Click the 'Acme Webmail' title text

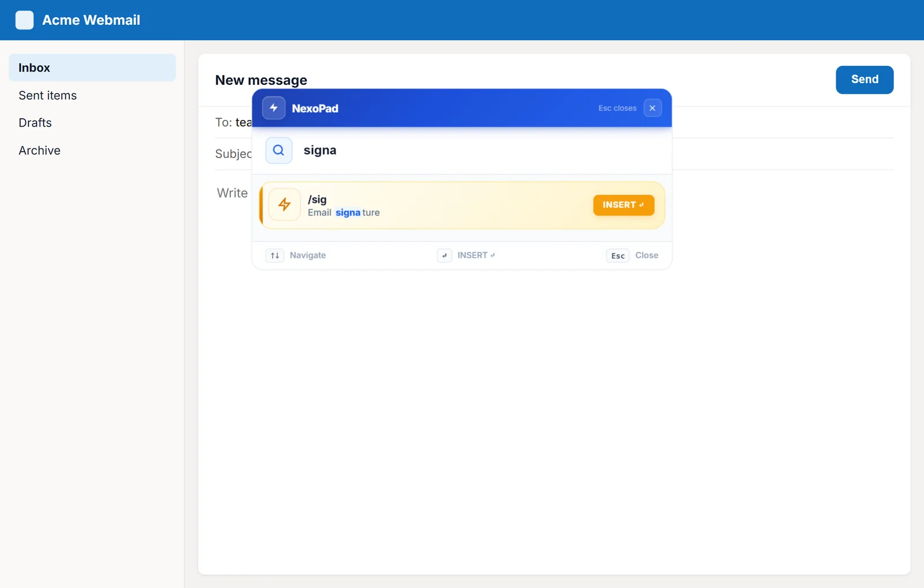[x=91, y=20]
